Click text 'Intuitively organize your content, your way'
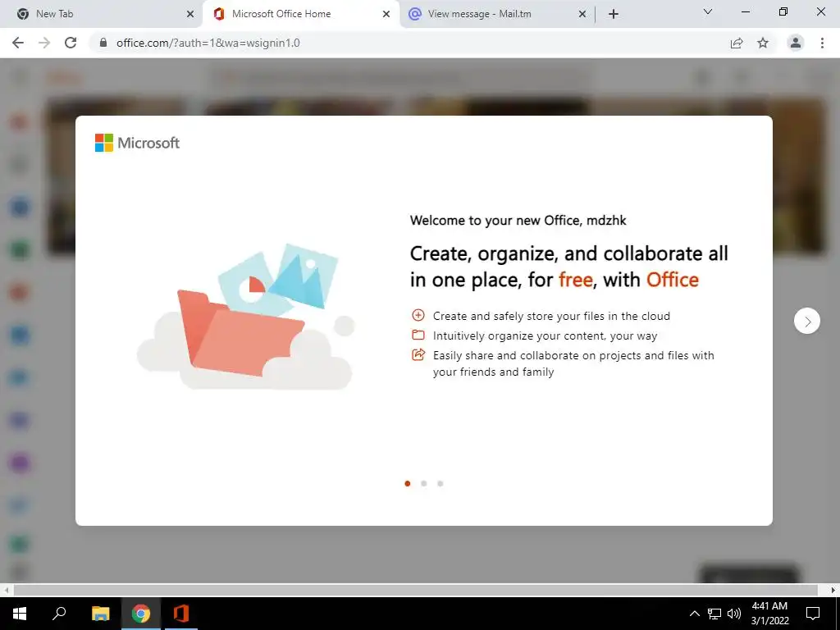Viewport: 840px width, 630px height. (545, 336)
